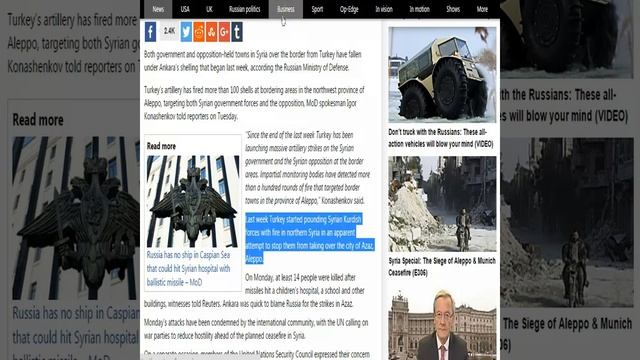Viewport: 640px width, 360px height.
Task: Click Konashenkov quote starting 'Since the end of the last week'
Action: pyautogui.click(x=308, y=168)
